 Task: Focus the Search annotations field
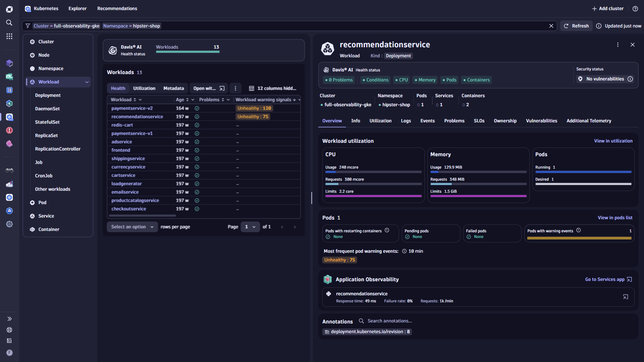coord(389,321)
